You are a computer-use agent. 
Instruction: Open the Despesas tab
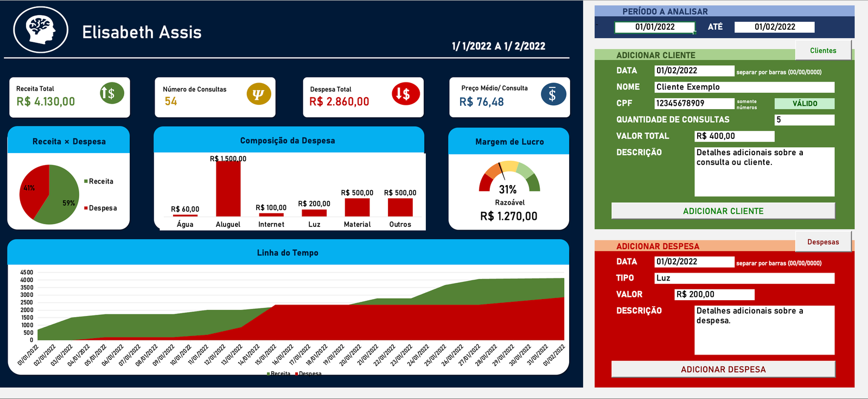822,242
